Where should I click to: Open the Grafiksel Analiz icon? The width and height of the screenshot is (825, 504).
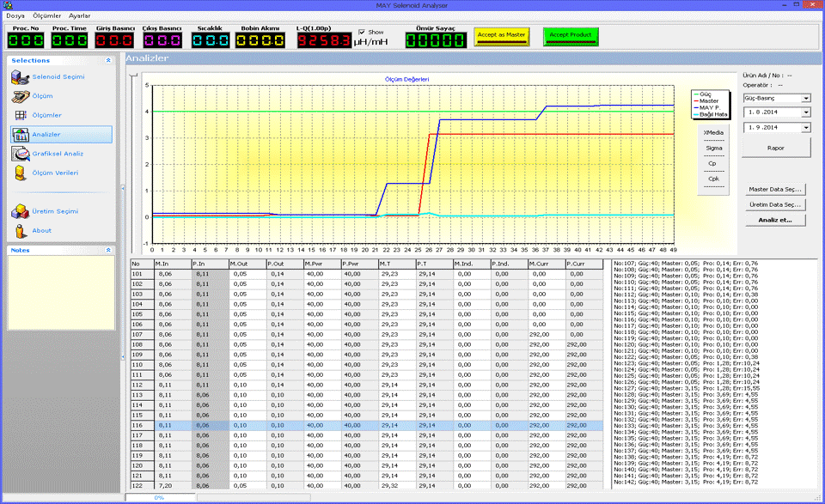pyautogui.click(x=20, y=154)
